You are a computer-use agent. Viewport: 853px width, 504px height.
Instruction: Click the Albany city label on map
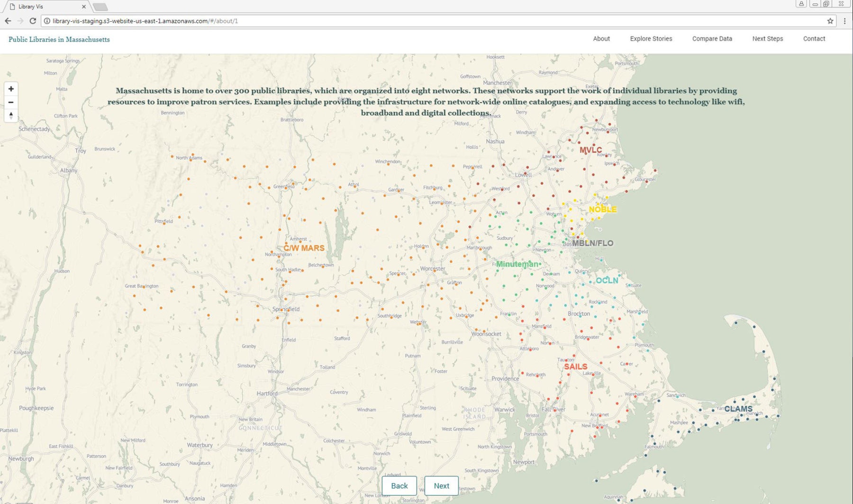(69, 170)
